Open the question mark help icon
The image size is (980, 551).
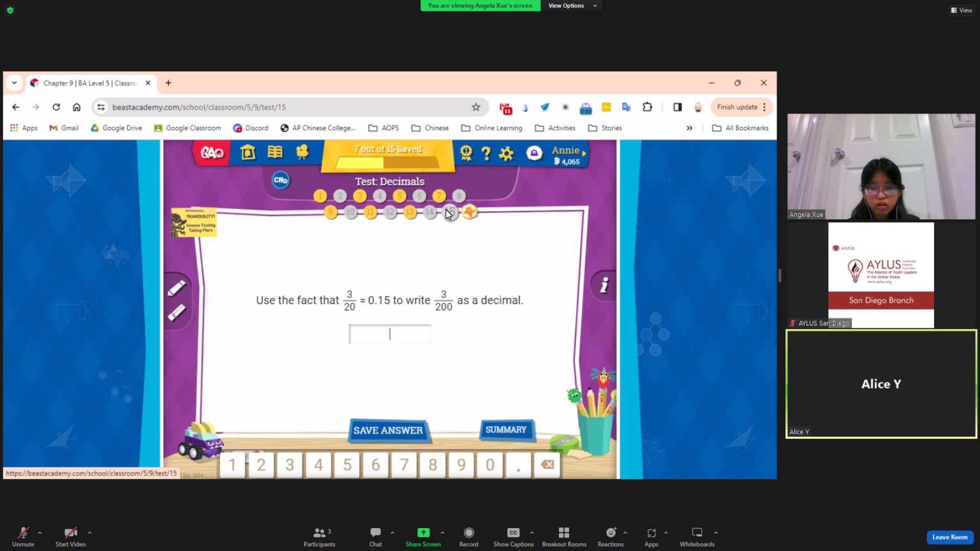486,153
